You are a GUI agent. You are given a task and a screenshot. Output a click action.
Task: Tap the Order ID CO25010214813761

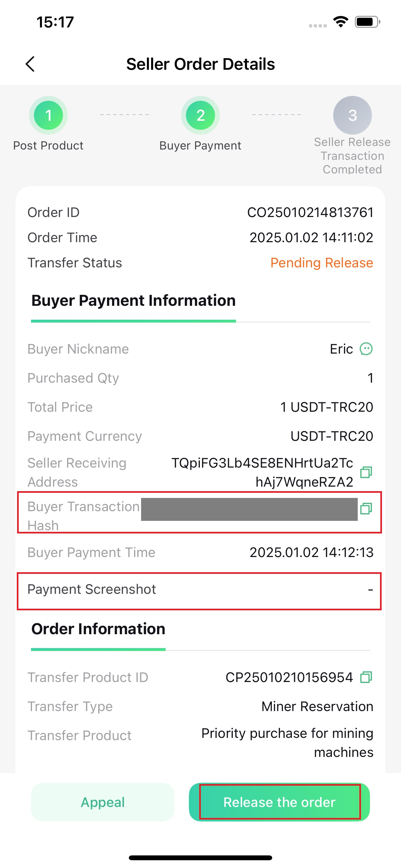[310, 212]
